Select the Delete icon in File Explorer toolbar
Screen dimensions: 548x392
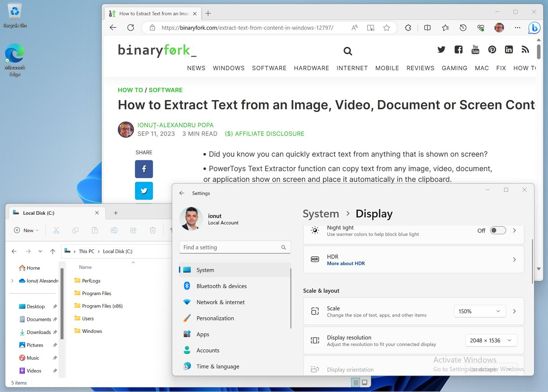click(153, 230)
